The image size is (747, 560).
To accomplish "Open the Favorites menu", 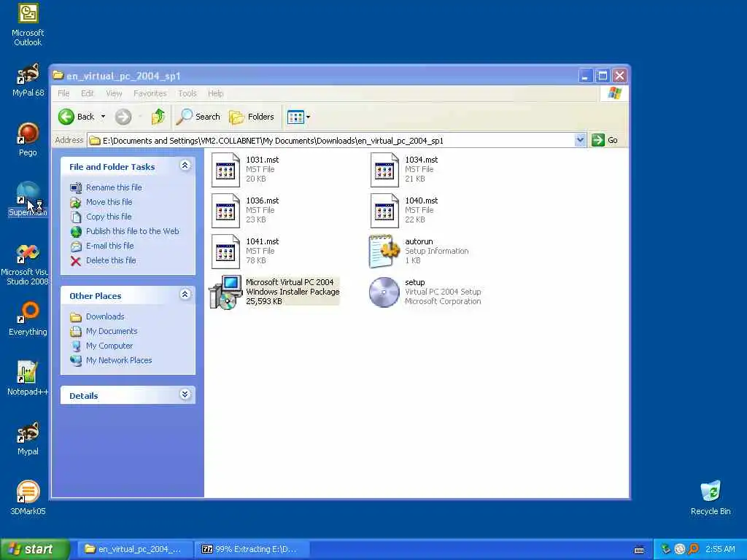I will point(150,93).
